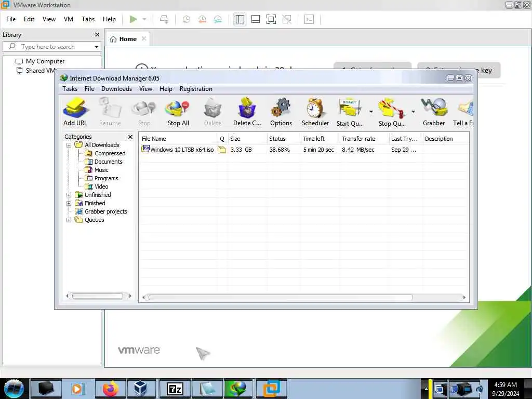Image resolution: width=532 pixels, height=399 pixels.
Task: Select the Compressed category
Action: 105,153
